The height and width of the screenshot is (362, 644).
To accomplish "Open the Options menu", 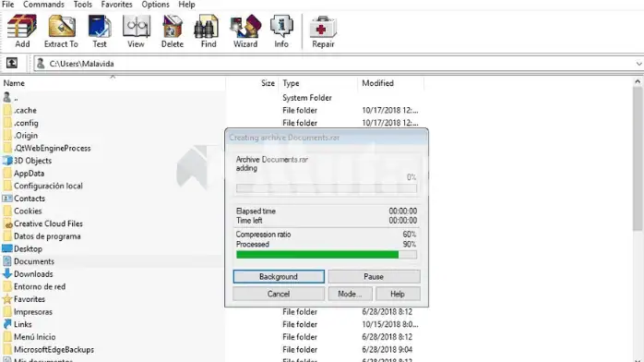I will (x=155, y=5).
